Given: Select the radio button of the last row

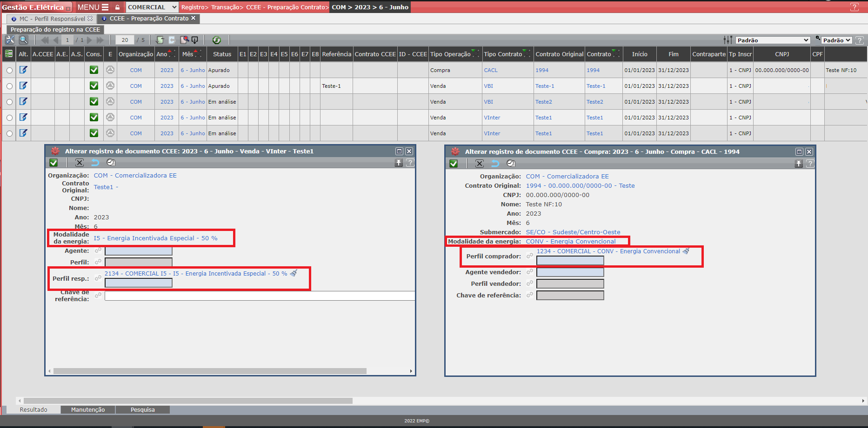Looking at the screenshot, I should [9, 133].
